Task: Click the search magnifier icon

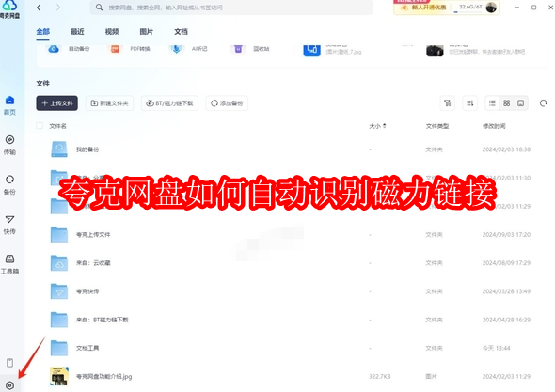Action: [99, 8]
